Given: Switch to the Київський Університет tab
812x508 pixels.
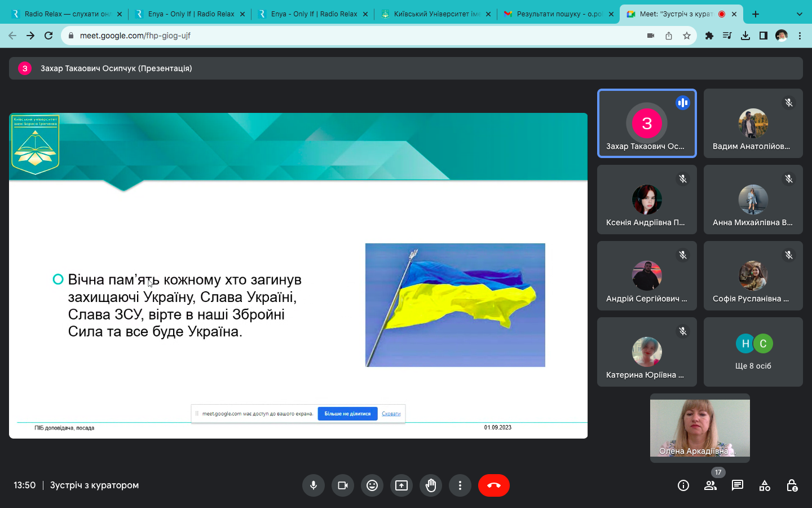Looking at the screenshot, I should point(435,14).
